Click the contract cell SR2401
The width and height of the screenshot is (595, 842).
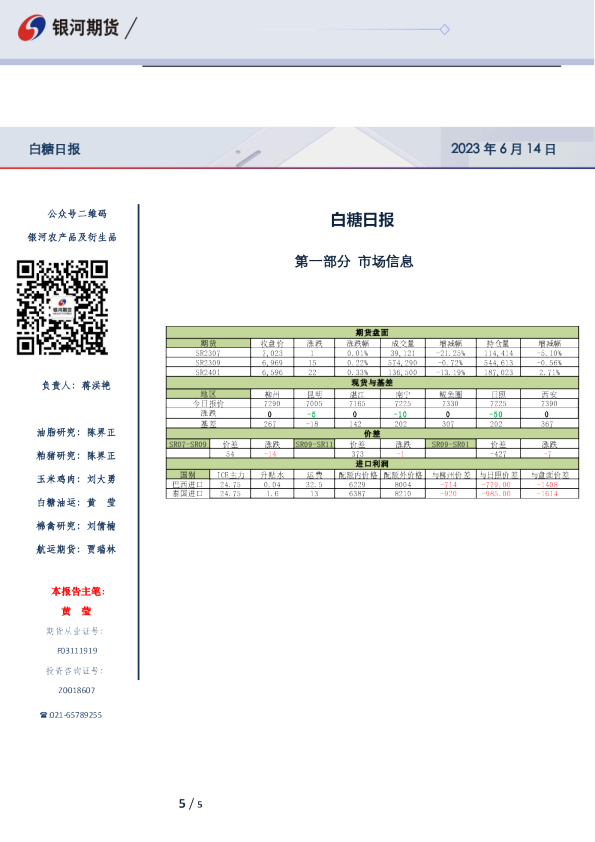pyautogui.click(x=208, y=372)
